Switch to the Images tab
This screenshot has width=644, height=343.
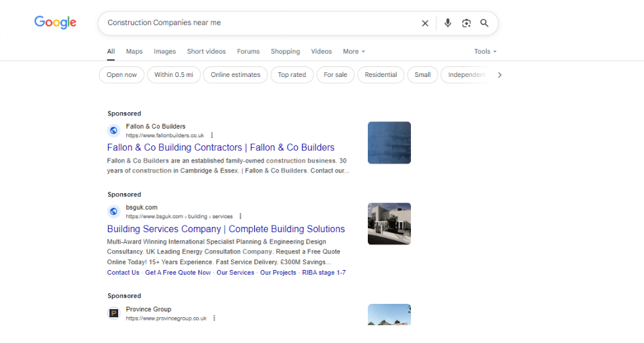pyautogui.click(x=165, y=51)
